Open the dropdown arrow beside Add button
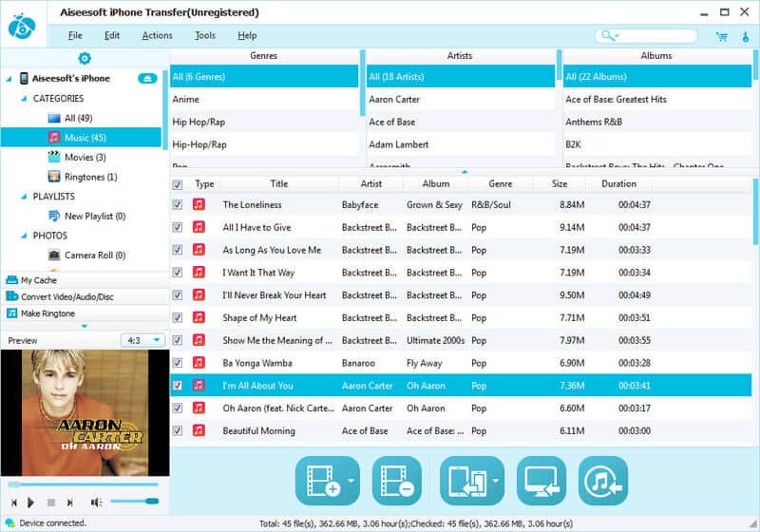 click(352, 482)
